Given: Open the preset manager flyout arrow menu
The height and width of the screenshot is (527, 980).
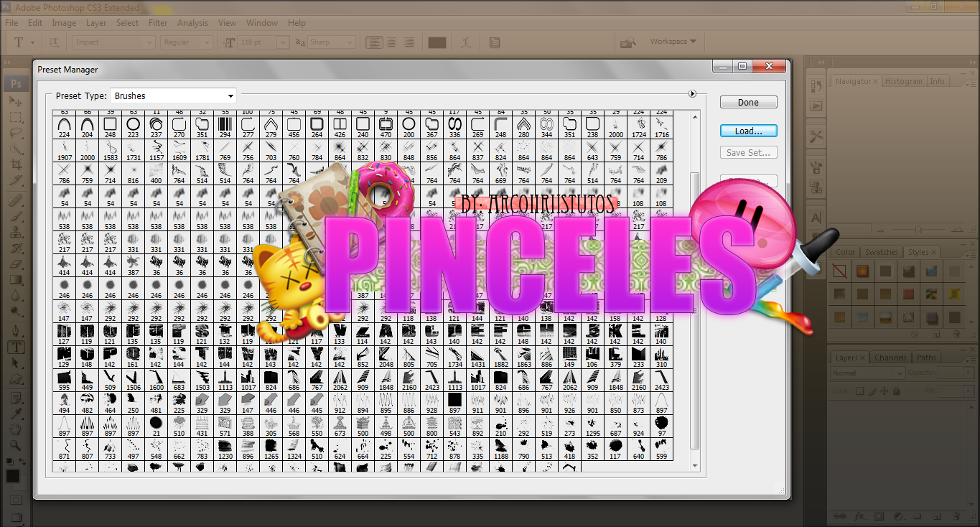Looking at the screenshot, I should pyautogui.click(x=692, y=93).
